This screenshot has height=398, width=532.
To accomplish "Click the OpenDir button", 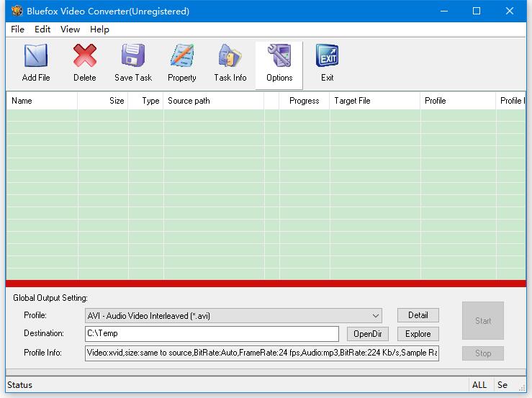I will pyautogui.click(x=367, y=334).
